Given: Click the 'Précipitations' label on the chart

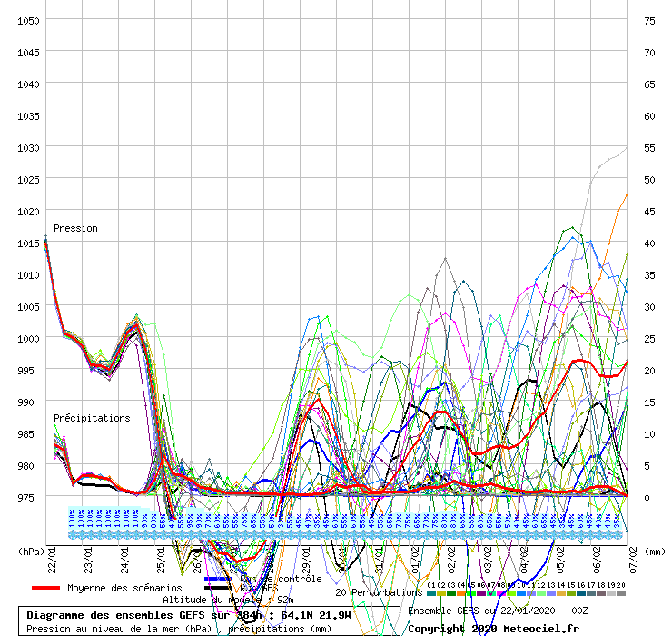Looking at the screenshot, I should (x=91, y=418).
